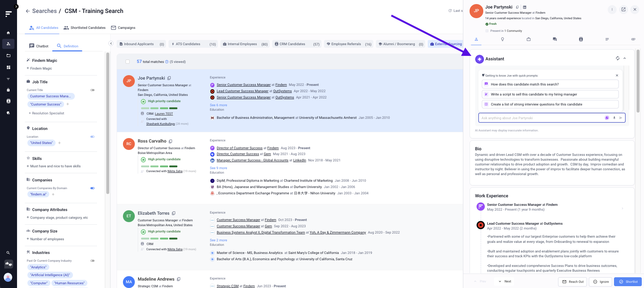
Task: Click 'How does this candidate match this search?' prompt
Action: [550, 84]
